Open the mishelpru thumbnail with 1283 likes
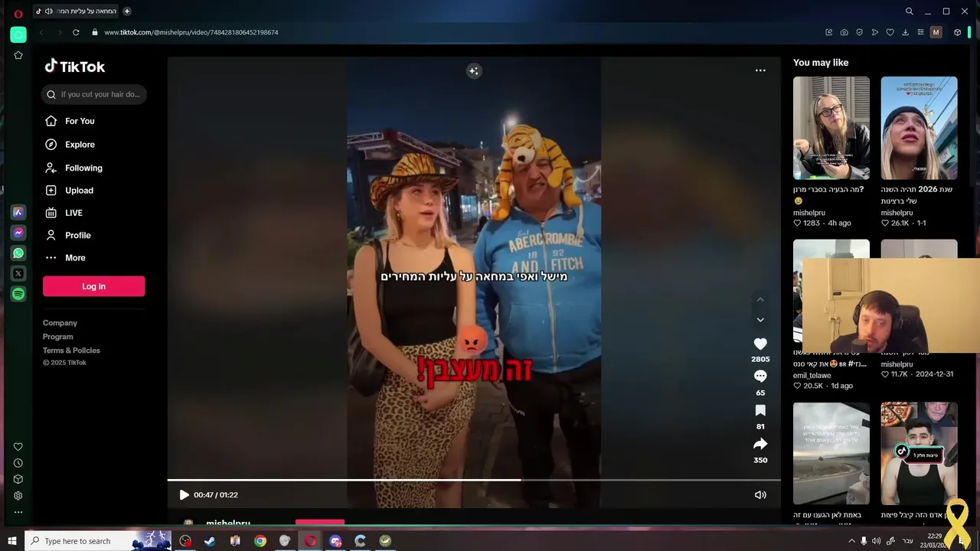 (831, 128)
